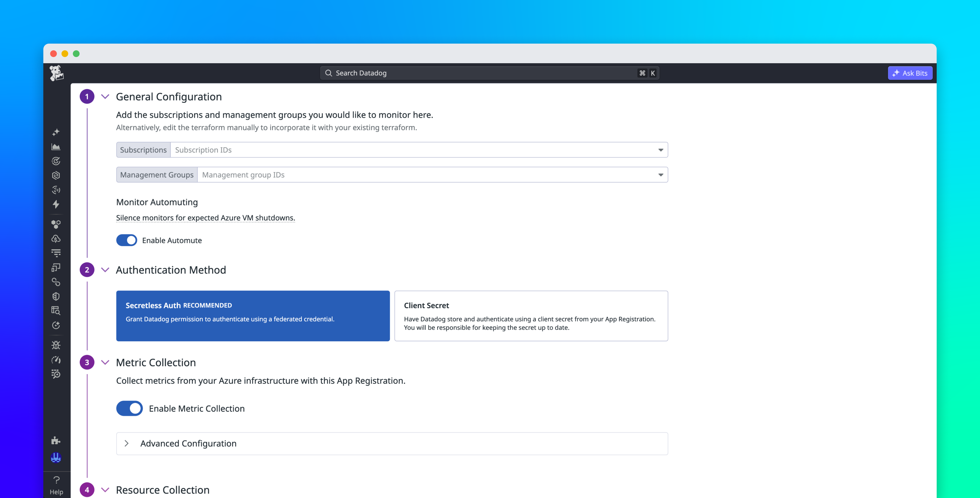The width and height of the screenshot is (980, 498).
Task: Click the RECOMMENDED badge text
Action: pyautogui.click(x=208, y=305)
